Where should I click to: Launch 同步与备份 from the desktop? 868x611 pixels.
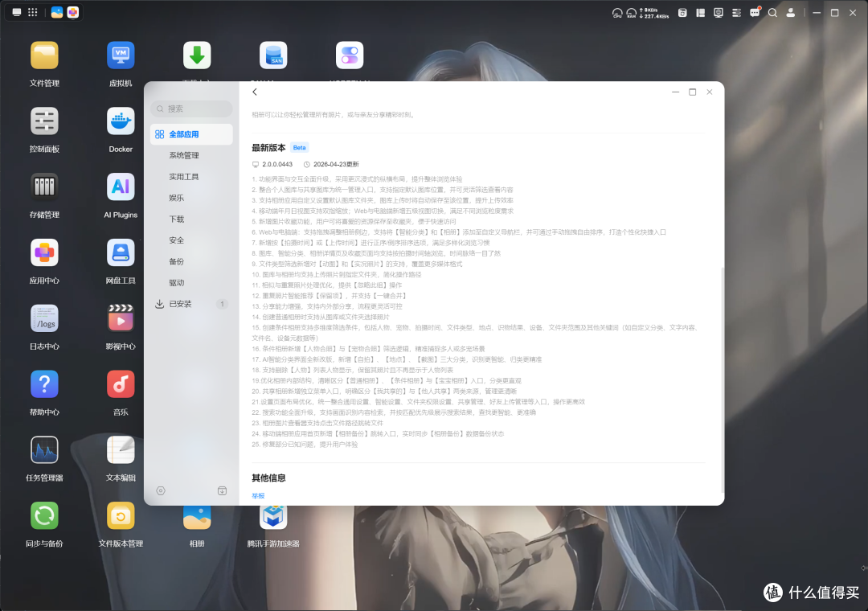coord(44,515)
